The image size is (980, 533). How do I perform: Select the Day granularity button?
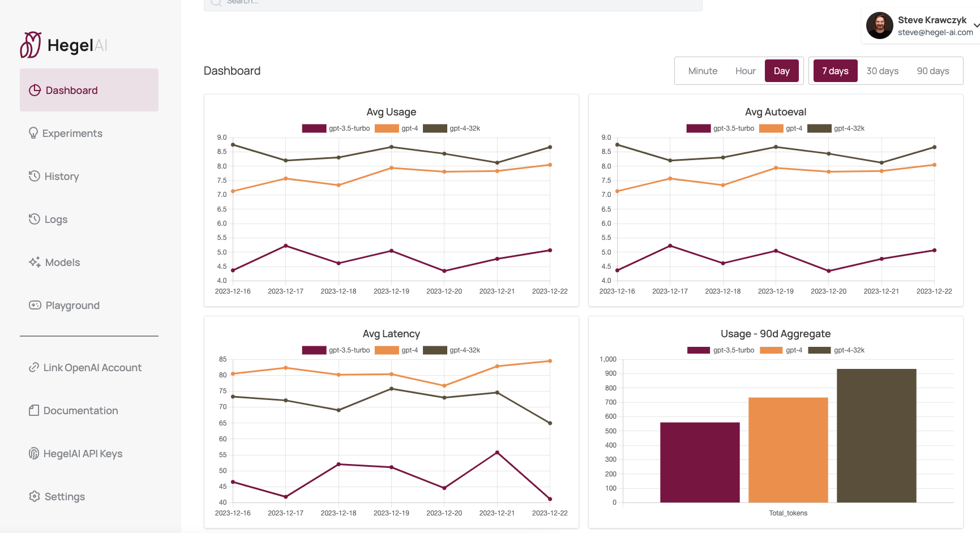pos(782,71)
